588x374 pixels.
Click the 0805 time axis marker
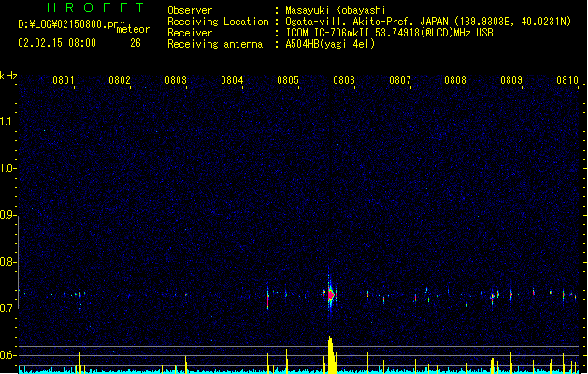[288, 80]
